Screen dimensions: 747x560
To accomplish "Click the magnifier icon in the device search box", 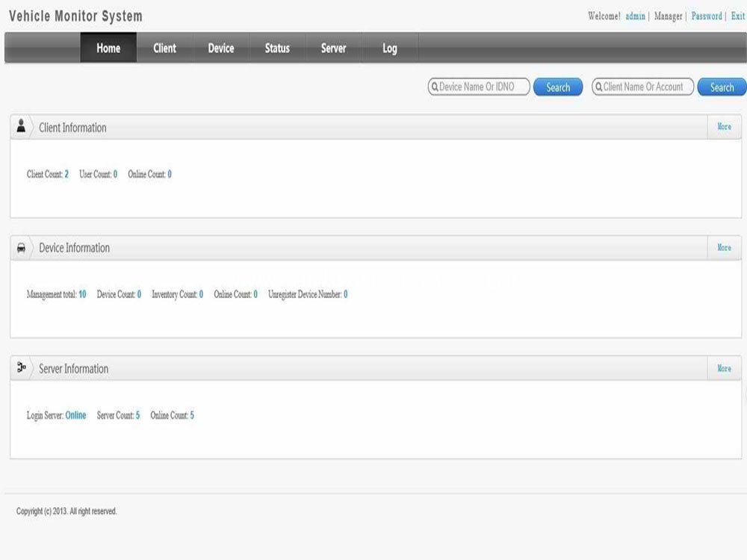I will pos(436,86).
